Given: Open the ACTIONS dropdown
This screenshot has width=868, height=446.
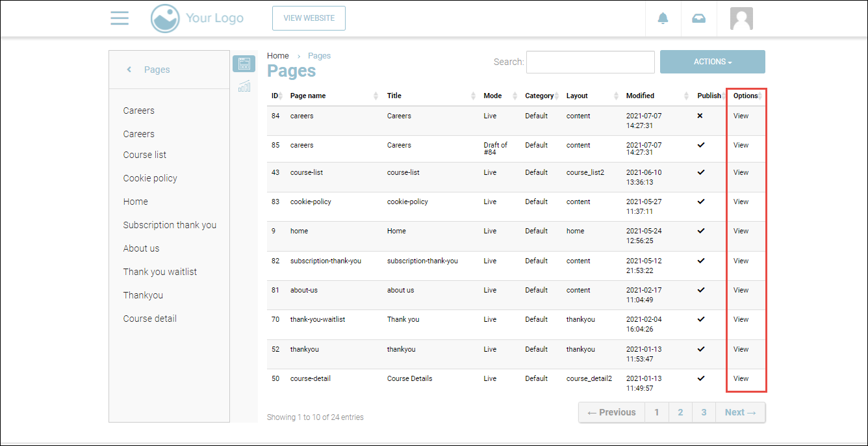Looking at the screenshot, I should coord(712,62).
